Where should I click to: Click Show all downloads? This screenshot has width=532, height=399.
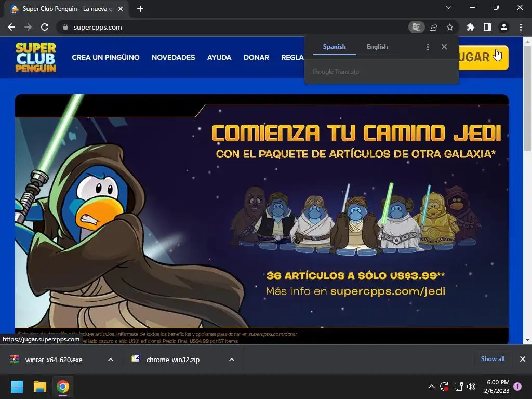pos(493,359)
